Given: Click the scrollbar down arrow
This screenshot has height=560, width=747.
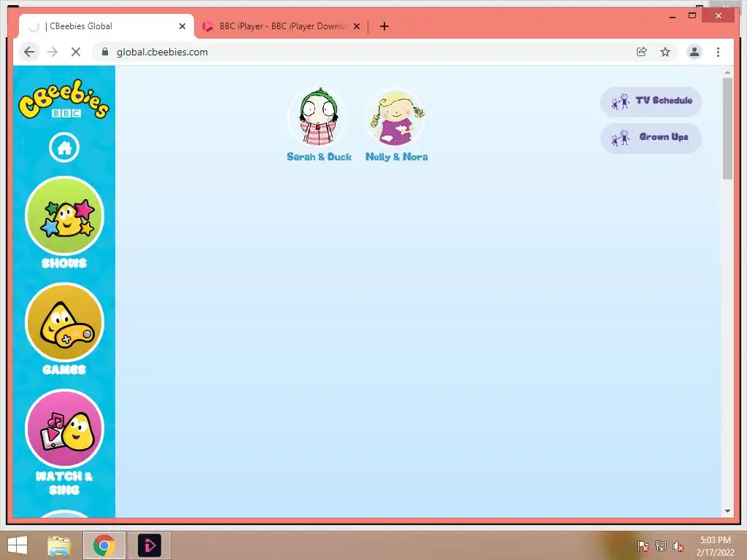Looking at the screenshot, I should coord(727,511).
